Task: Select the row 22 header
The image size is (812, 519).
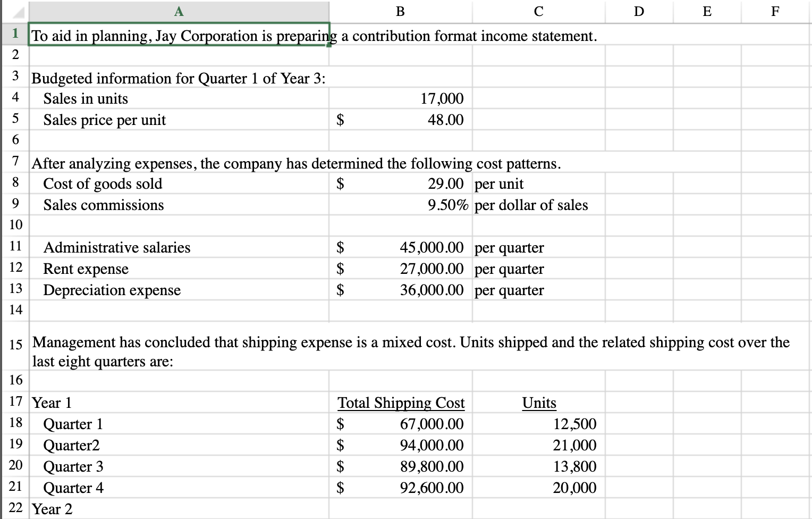Action: tap(15, 509)
